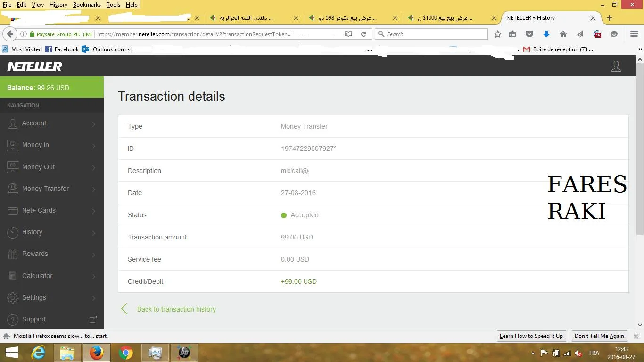Expand the Money Transfer section
The image size is (644, 362).
[x=51, y=189]
